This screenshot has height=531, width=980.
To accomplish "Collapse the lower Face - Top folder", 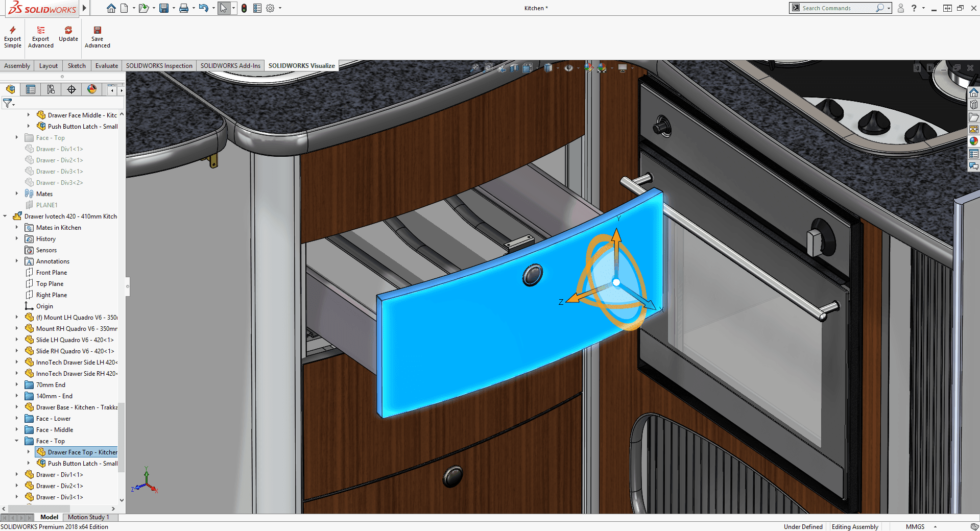I will coord(17,441).
